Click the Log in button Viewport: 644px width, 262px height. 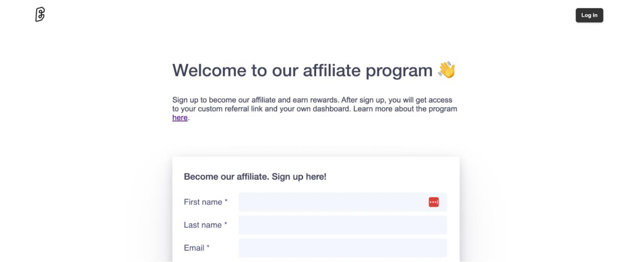click(589, 15)
